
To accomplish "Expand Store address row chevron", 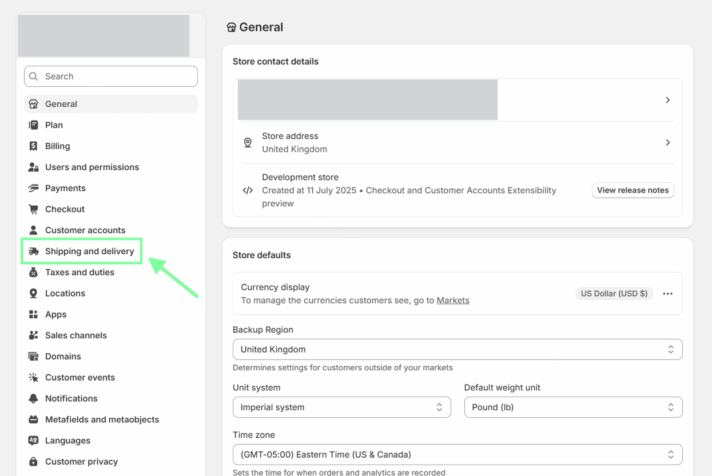I will coord(668,143).
